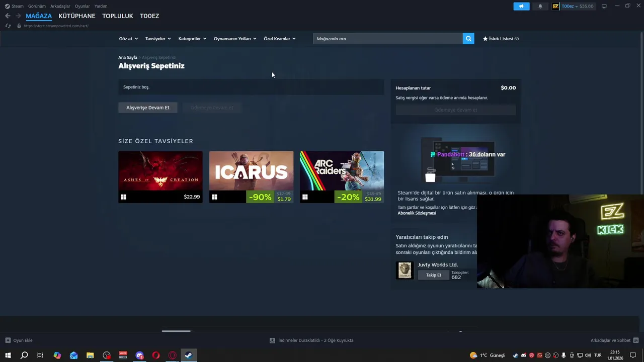
Task: Click the weather widget showing 1°C Güneşli
Action: [488, 355]
